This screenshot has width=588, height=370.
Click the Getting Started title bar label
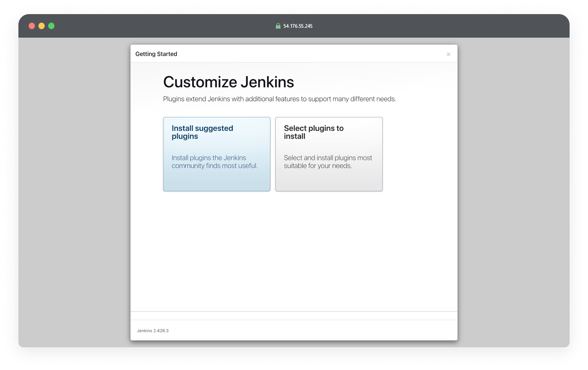coord(156,54)
